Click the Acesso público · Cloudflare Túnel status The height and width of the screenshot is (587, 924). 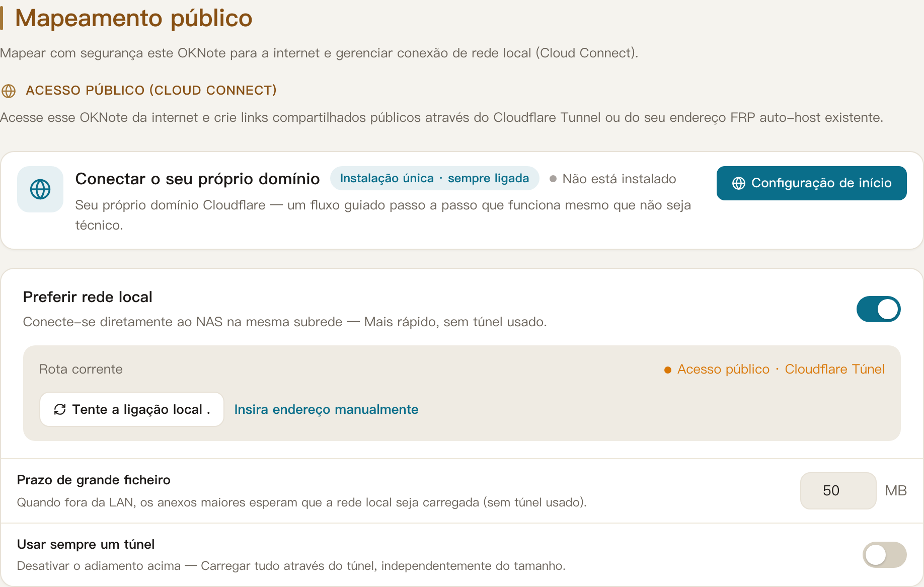point(775,369)
